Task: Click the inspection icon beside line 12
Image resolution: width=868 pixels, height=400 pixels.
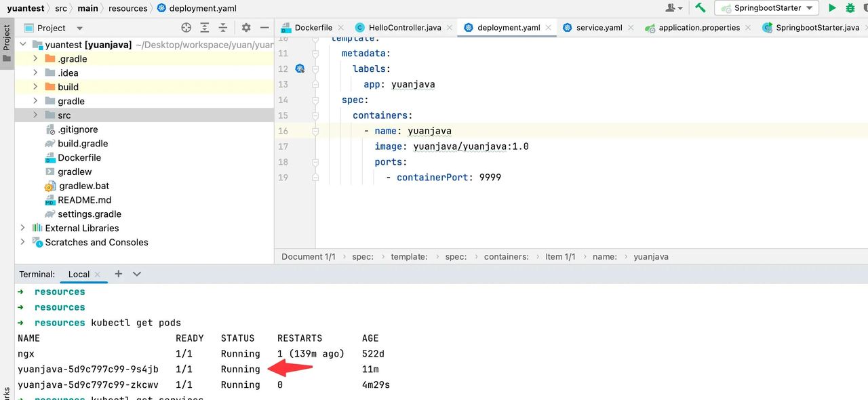Action: (300, 68)
